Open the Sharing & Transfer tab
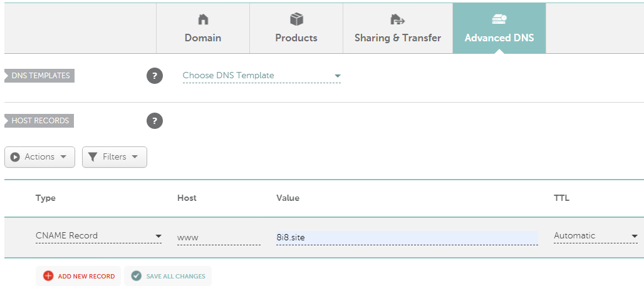This screenshot has height=291, width=644. (398, 28)
